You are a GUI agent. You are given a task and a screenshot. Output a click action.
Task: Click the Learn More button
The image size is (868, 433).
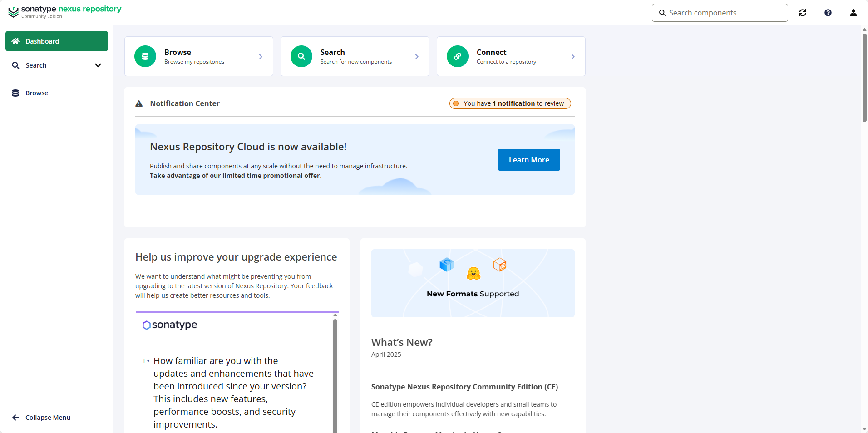coord(529,160)
